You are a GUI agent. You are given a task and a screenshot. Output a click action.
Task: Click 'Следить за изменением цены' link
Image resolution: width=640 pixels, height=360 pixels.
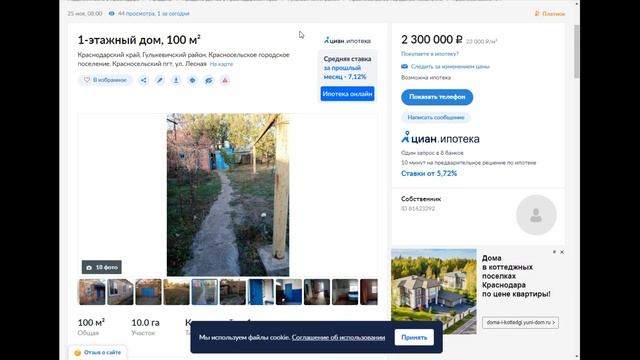pyautogui.click(x=450, y=67)
